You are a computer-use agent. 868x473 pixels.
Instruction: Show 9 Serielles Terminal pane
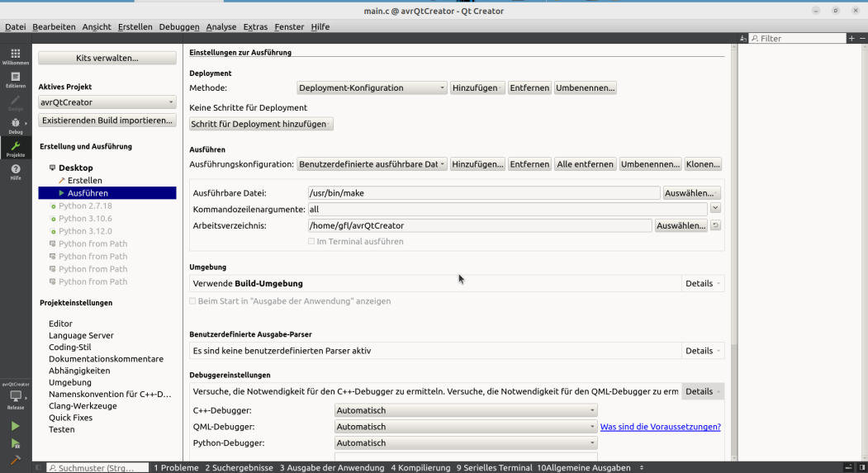[x=495, y=467]
